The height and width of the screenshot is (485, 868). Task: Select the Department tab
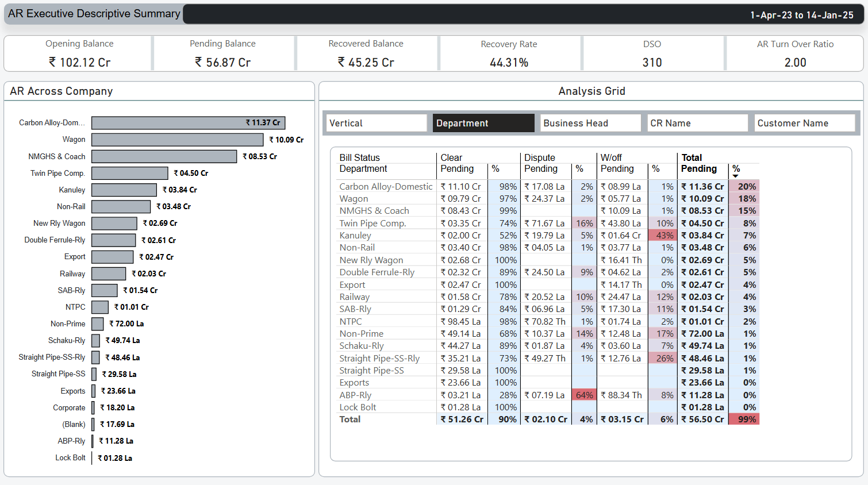click(x=483, y=123)
